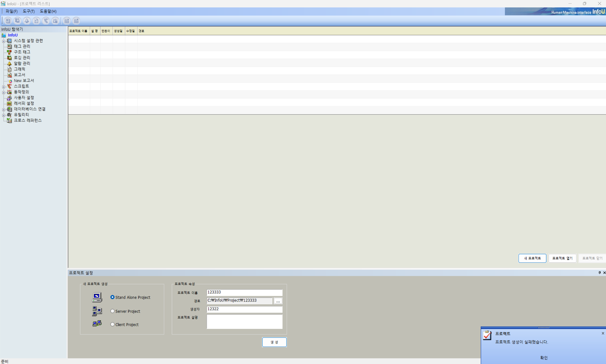Expand the 시스템 설정 관련 node
The width and height of the screenshot is (606, 364).
tap(4, 41)
